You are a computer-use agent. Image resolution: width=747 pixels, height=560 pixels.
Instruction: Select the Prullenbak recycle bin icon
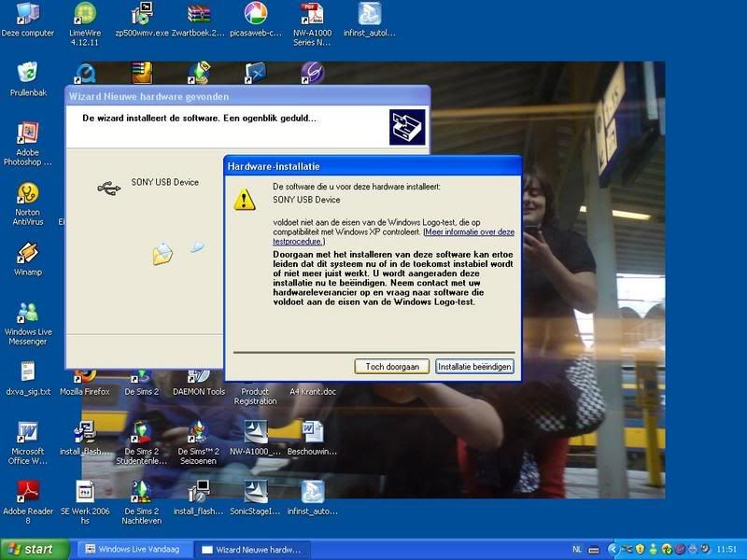pos(28,79)
